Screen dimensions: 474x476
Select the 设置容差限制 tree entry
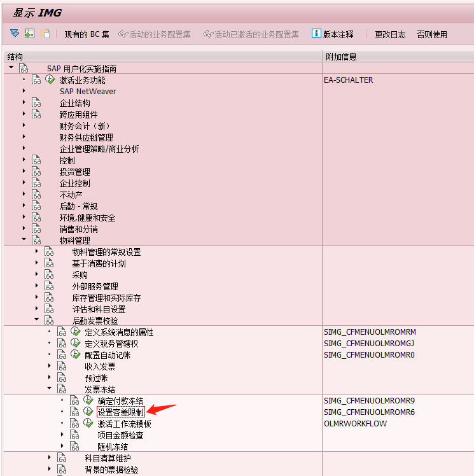click(121, 412)
